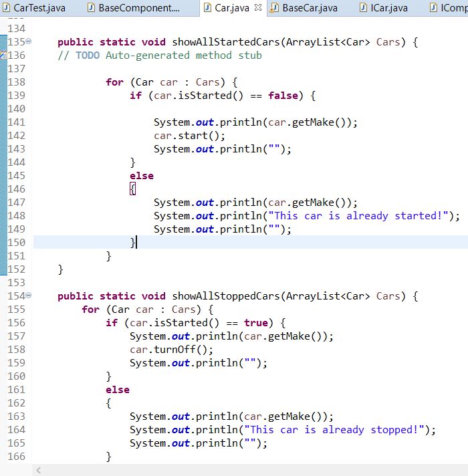Click the method name showAllStoppedCars
This screenshot has width=468, height=476.
(x=226, y=296)
